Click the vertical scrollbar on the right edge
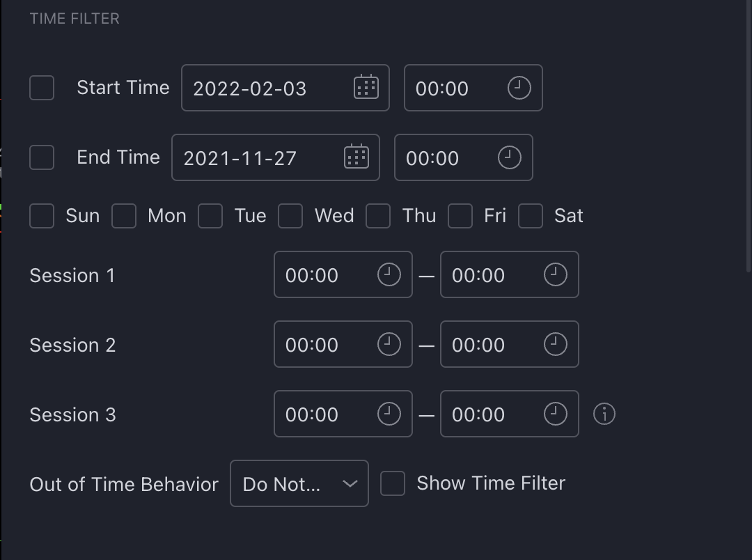 tap(749, 139)
